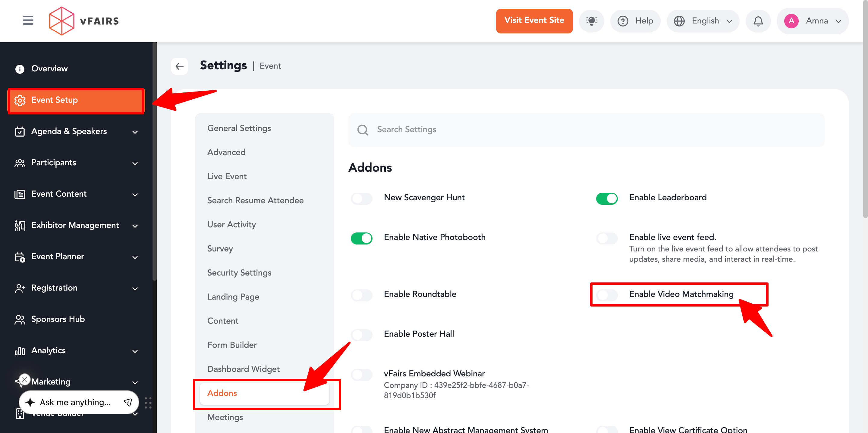Select the Security Settings tab
The height and width of the screenshot is (433, 868).
click(239, 273)
